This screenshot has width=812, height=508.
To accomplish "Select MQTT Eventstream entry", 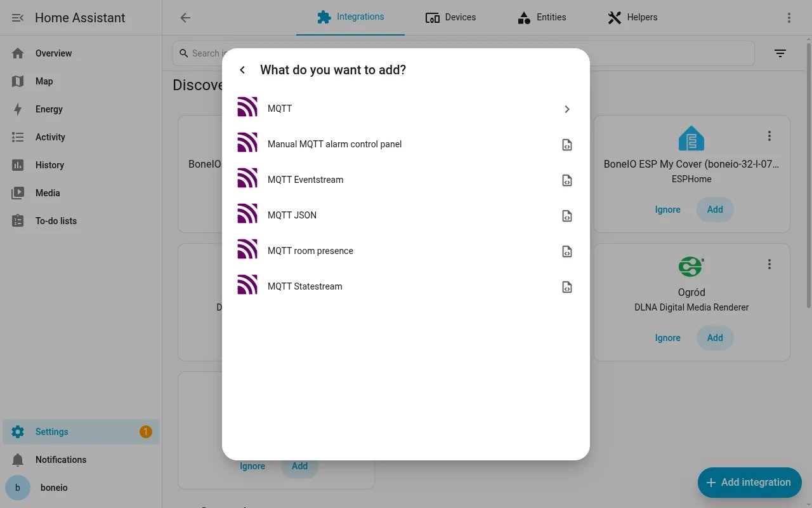I will click(406, 180).
